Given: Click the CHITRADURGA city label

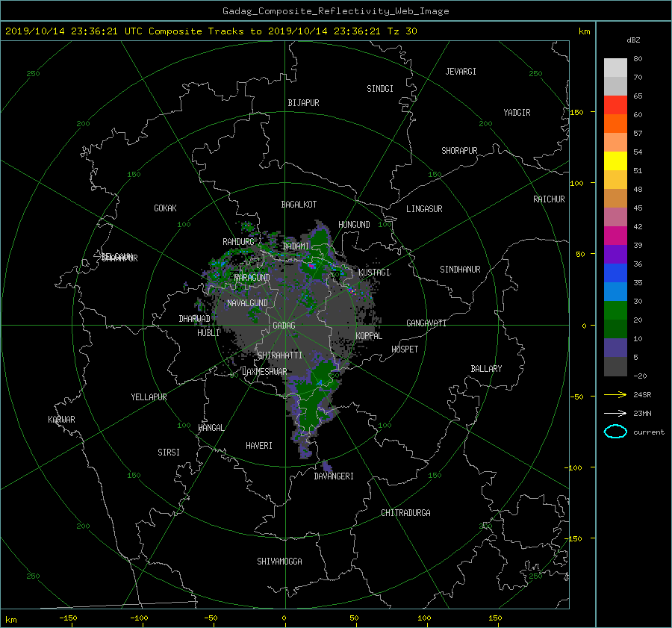Looking at the screenshot, I should (x=406, y=513).
